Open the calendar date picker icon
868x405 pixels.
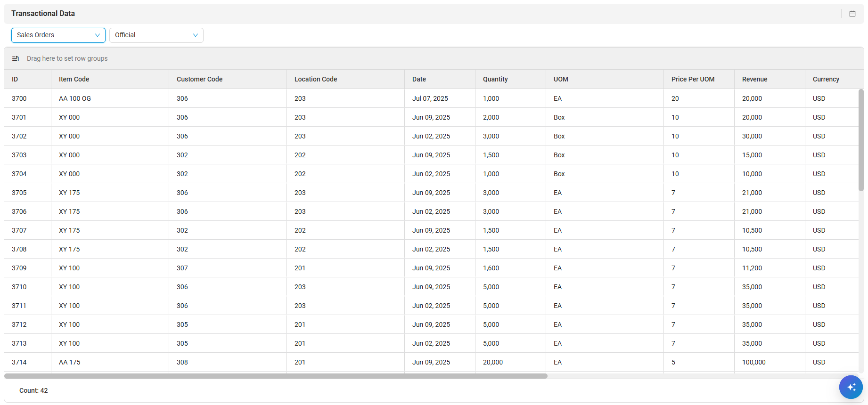tap(852, 14)
